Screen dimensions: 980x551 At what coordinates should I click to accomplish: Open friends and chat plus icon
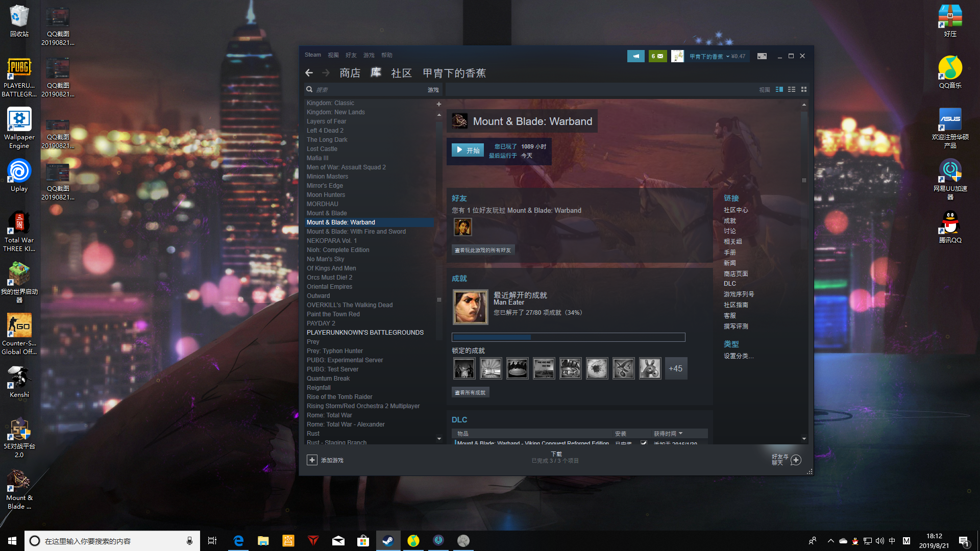(x=796, y=460)
